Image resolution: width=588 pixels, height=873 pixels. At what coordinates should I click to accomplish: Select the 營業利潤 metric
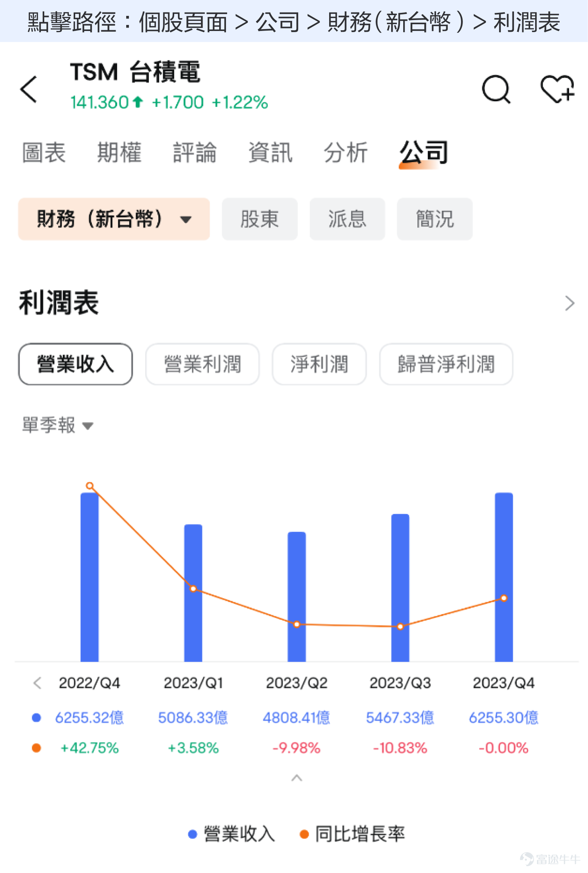[203, 364]
